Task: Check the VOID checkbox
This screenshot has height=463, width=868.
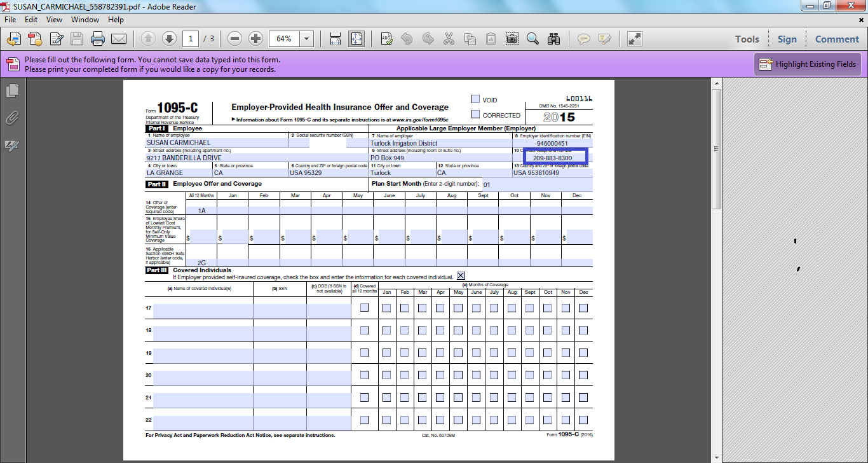Action: (475, 99)
